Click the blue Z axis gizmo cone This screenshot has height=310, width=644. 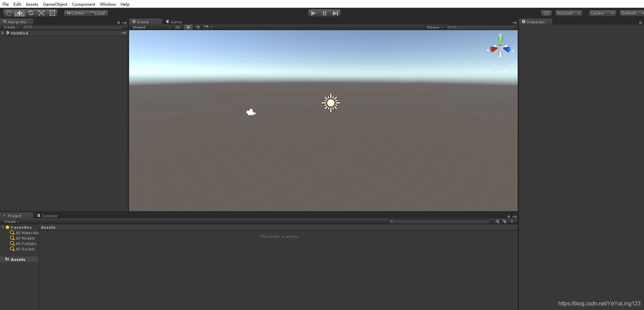(x=507, y=50)
